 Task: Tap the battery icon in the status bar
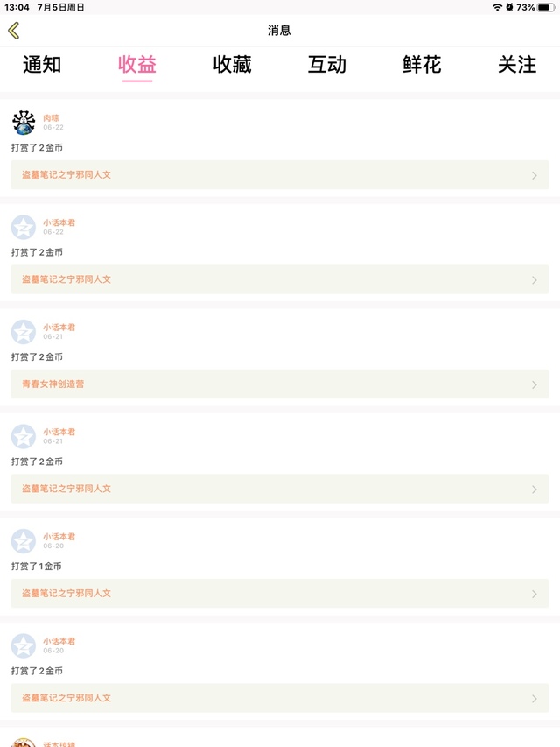546,7
